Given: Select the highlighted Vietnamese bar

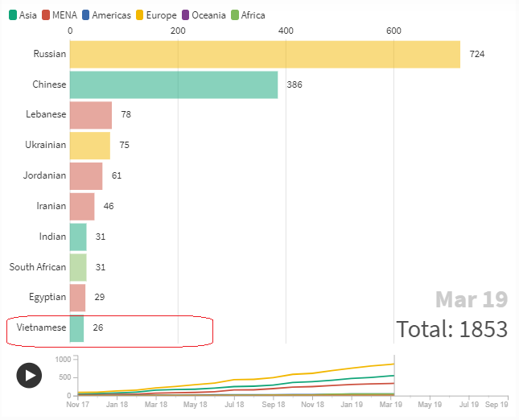Looking at the screenshot, I should point(77,328).
